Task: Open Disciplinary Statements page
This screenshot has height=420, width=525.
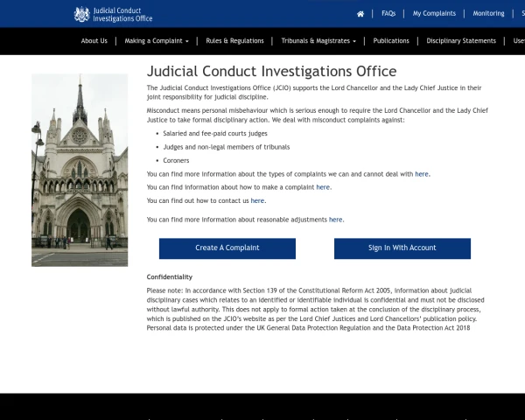Action: click(461, 41)
